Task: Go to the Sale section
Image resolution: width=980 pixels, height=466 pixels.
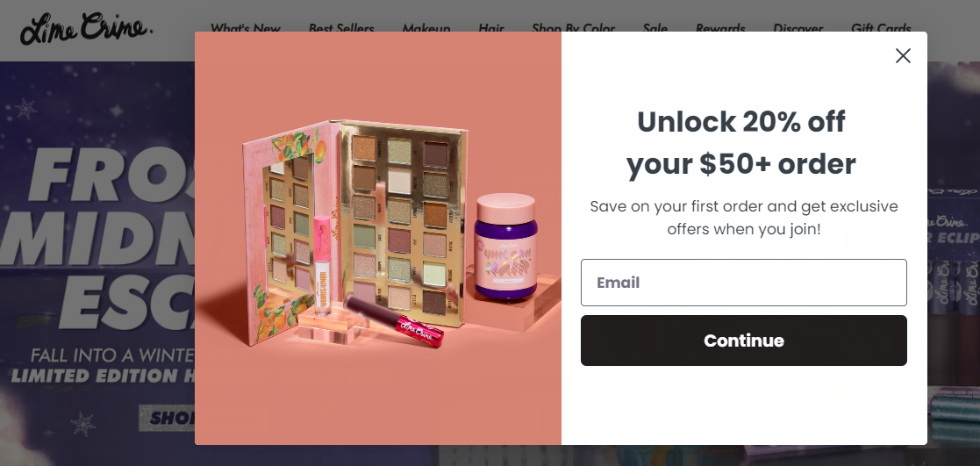Action: pyautogui.click(x=655, y=28)
